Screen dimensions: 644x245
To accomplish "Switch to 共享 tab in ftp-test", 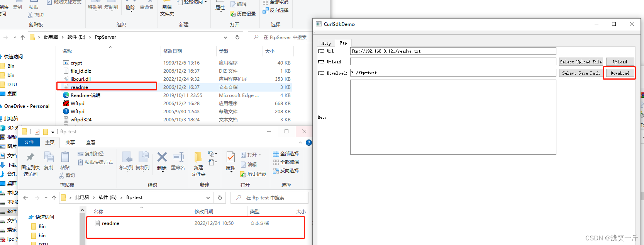I will (x=70, y=143).
